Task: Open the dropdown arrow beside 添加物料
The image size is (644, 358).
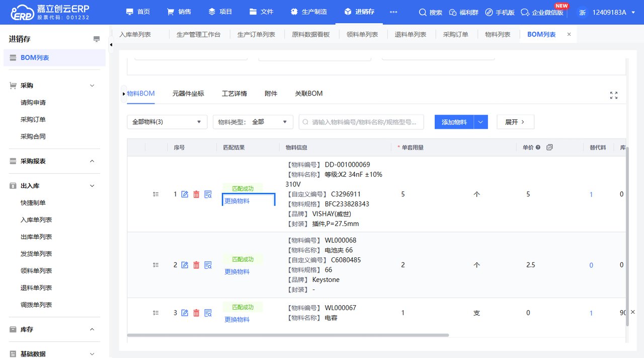Action: click(481, 122)
